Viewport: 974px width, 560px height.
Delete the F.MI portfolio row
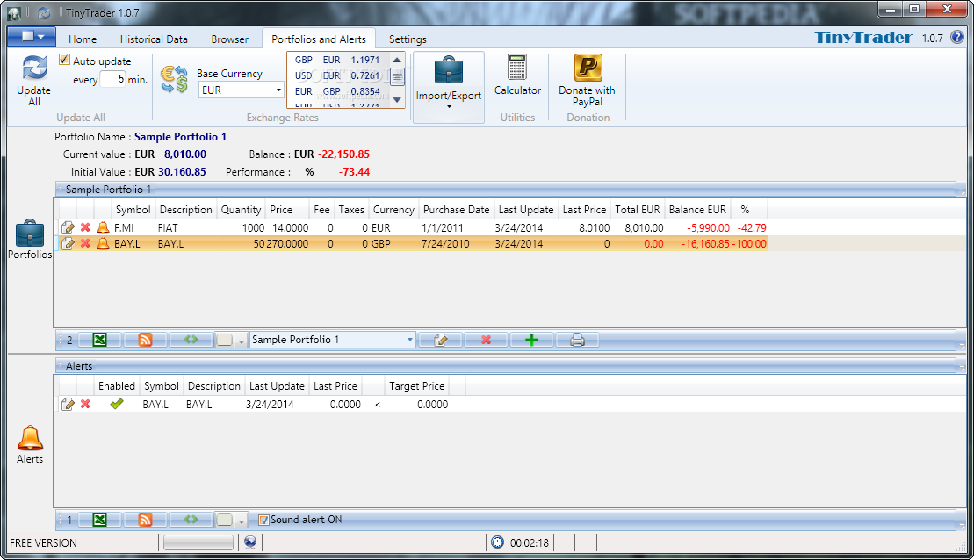pyautogui.click(x=85, y=228)
